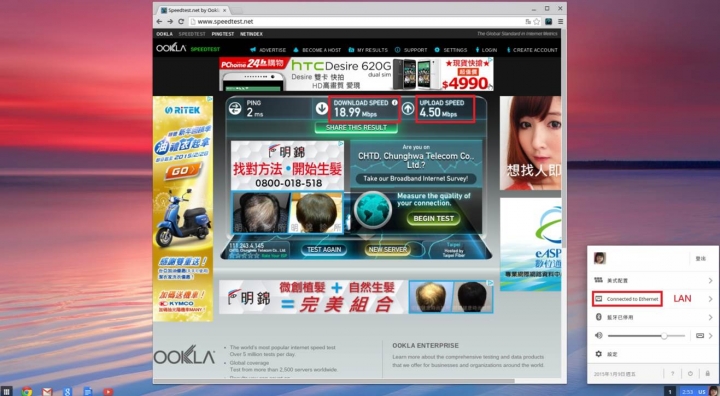Screen dimensions: 720x396
Task: Go back using the browser back arrow
Action: tap(159, 22)
